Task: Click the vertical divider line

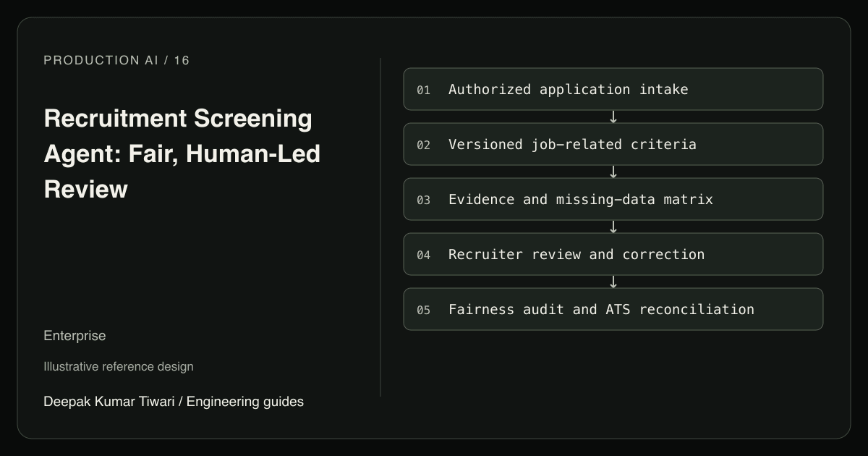Action: click(380, 227)
